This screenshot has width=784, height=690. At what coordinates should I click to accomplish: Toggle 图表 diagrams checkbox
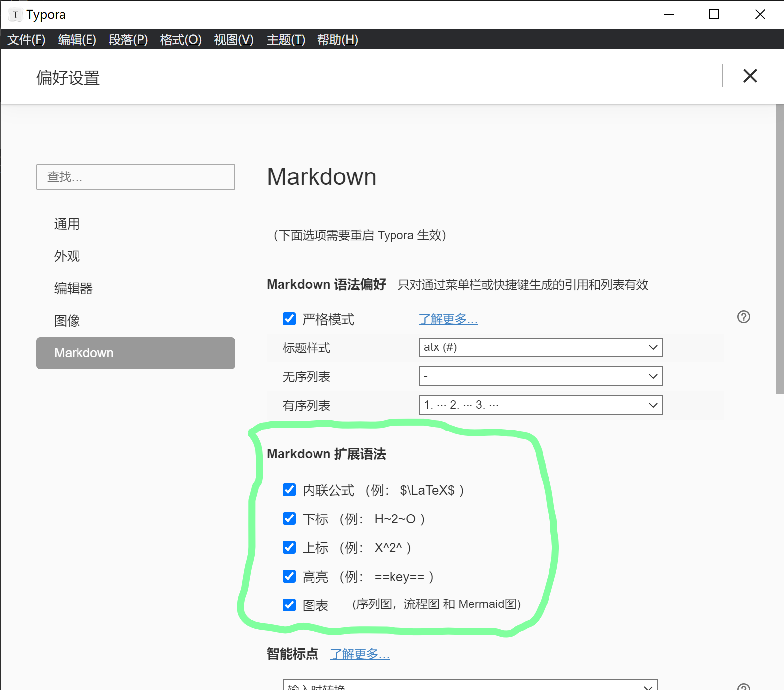(x=289, y=605)
